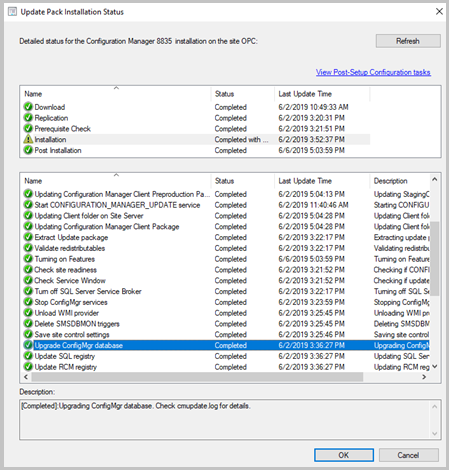Click lower list scroll down arrow

[x=435, y=366]
